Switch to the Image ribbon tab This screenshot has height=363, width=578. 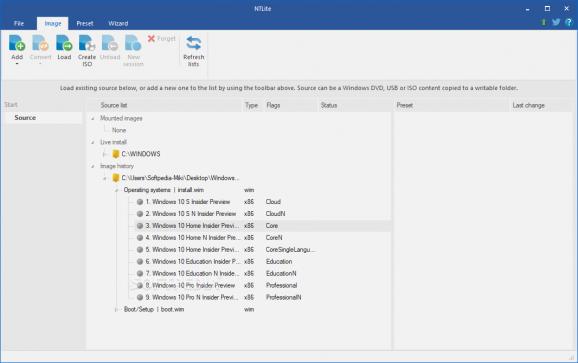(x=53, y=23)
